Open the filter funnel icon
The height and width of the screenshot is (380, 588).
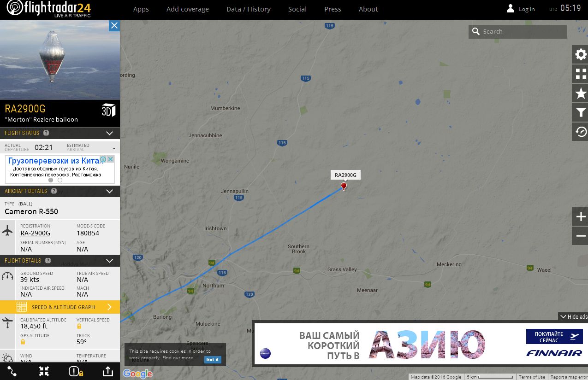(581, 113)
